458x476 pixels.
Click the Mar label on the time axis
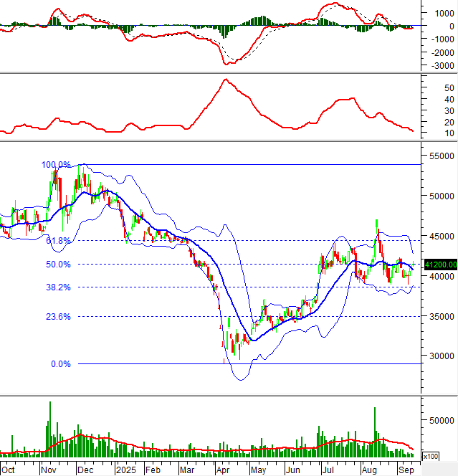click(187, 470)
